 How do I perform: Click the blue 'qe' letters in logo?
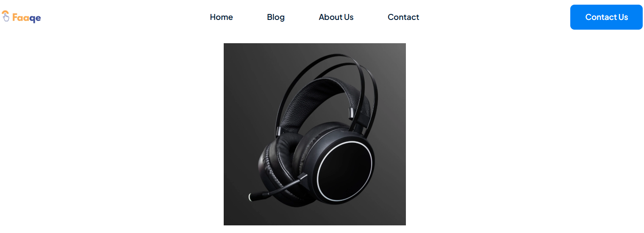(x=36, y=19)
